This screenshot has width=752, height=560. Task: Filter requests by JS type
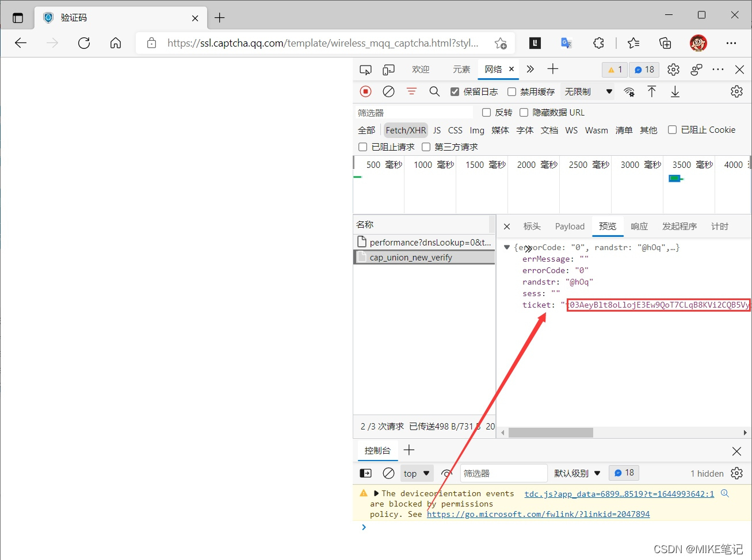pos(437,130)
